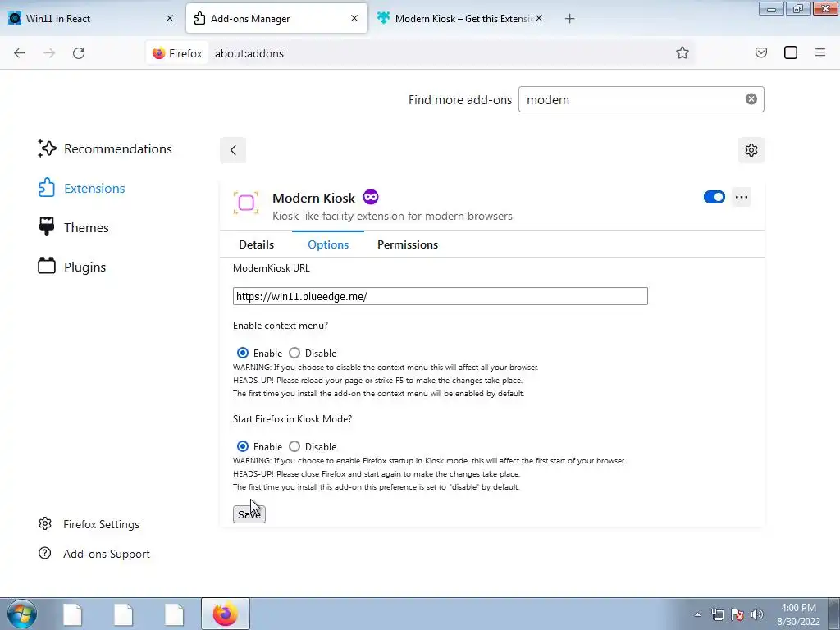The width and height of the screenshot is (840, 630).
Task: Open Add-ons Support link
Action: click(x=94, y=554)
